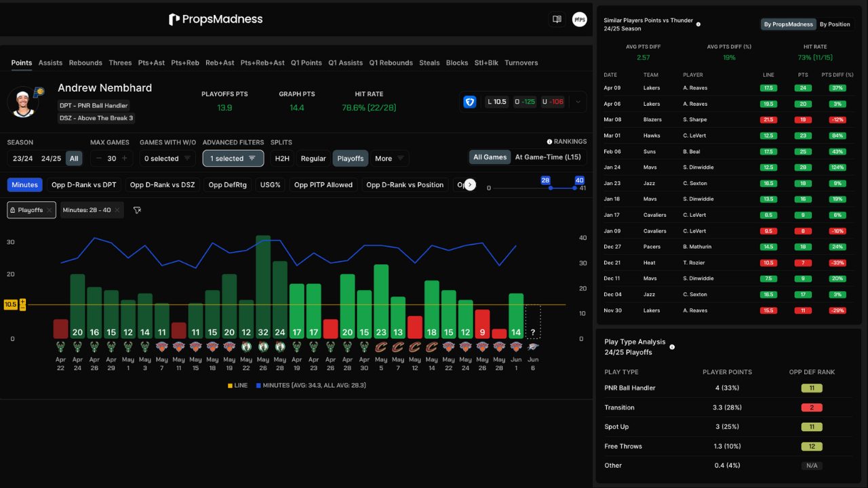Toggle the Playoffs split filter
Screen dimensions: 868x488
[350, 159]
